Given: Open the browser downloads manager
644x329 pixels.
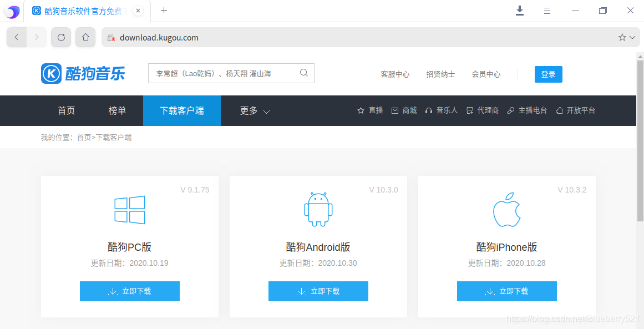Looking at the screenshot, I should pyautogui.click(x=520, y=11).
